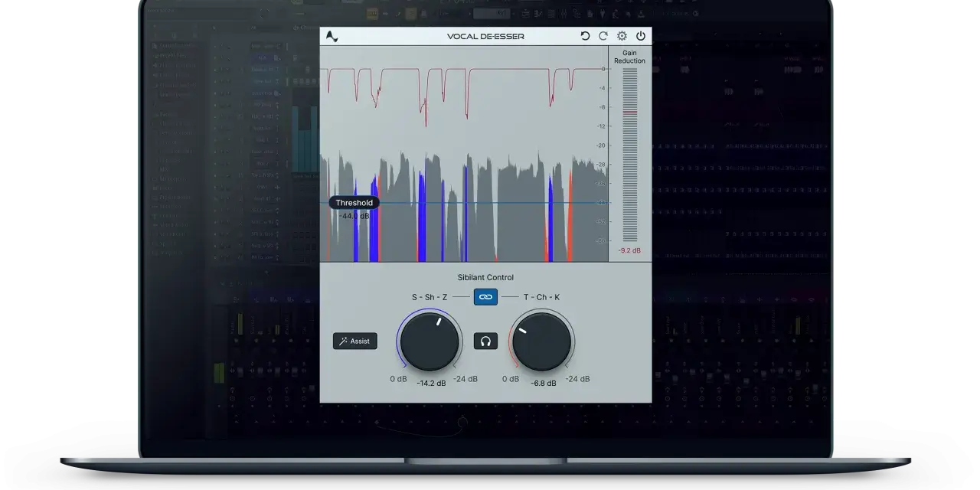The height and width of the screenshot is (490, 980).
Task: Open the settings gear in Vocal De-Esser
Action: coord(622,36)
